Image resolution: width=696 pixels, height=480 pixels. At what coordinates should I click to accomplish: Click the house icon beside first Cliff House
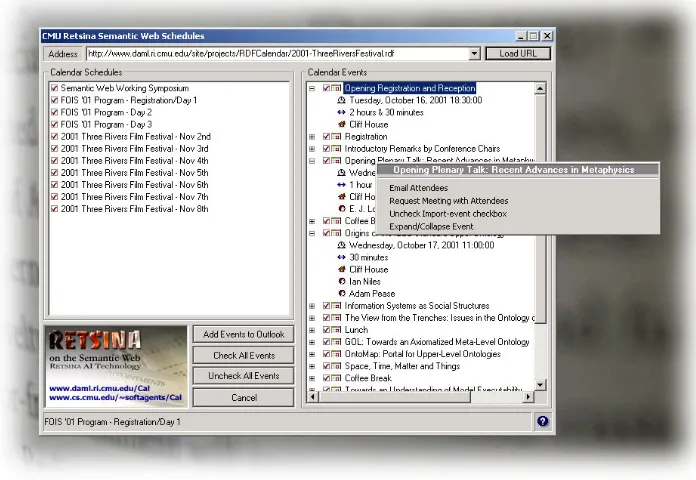tap(341, 124)
